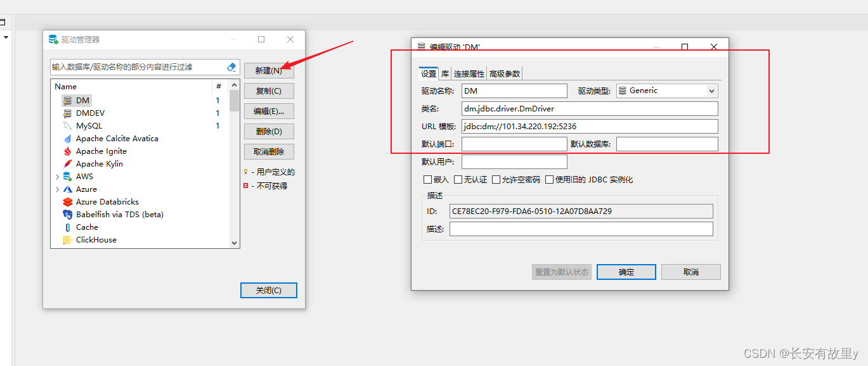This screenshot has width=868, height=366.
Task: Select the DMDEV driver icon
Action: pyautogui.click(x=67, y=113)
